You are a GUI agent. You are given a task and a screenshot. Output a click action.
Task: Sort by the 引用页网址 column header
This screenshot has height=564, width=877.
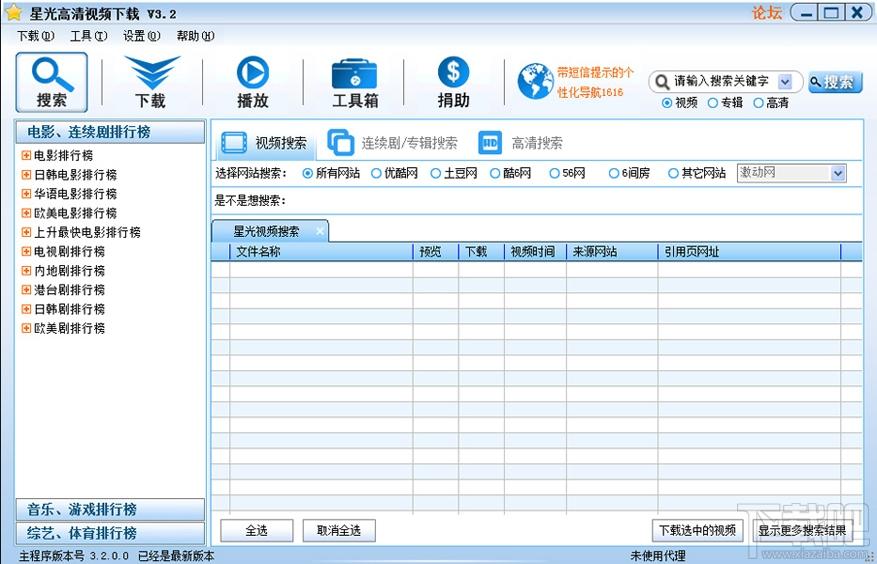coord(749,252)
